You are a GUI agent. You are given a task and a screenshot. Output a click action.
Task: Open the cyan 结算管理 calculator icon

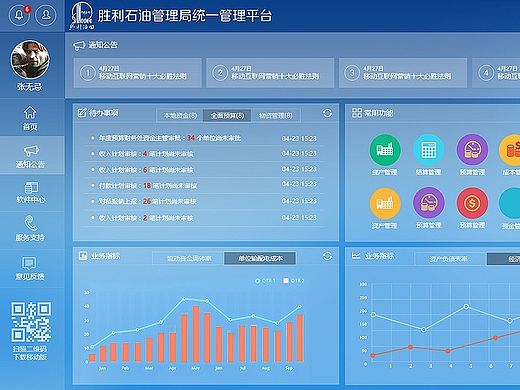pyautogui.click(x=428, y=150)
